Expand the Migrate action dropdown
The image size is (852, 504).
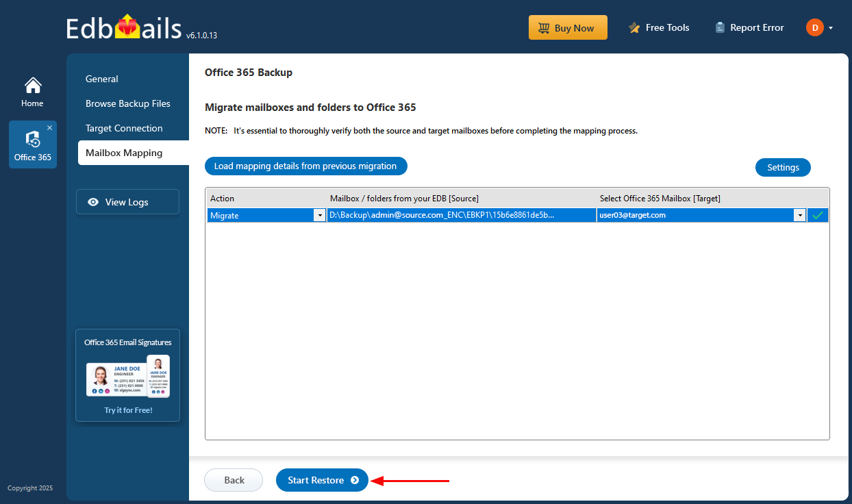[x=319, y=215]
